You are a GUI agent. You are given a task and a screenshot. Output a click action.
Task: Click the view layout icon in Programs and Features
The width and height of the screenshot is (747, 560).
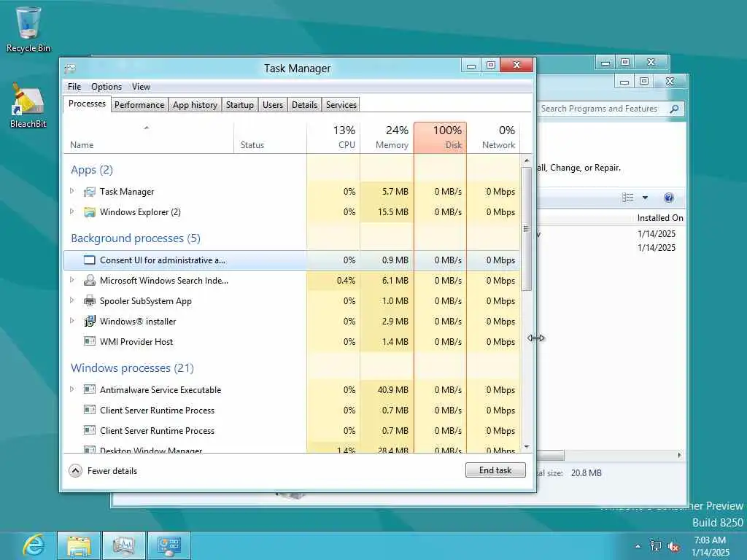pos(628,198)
